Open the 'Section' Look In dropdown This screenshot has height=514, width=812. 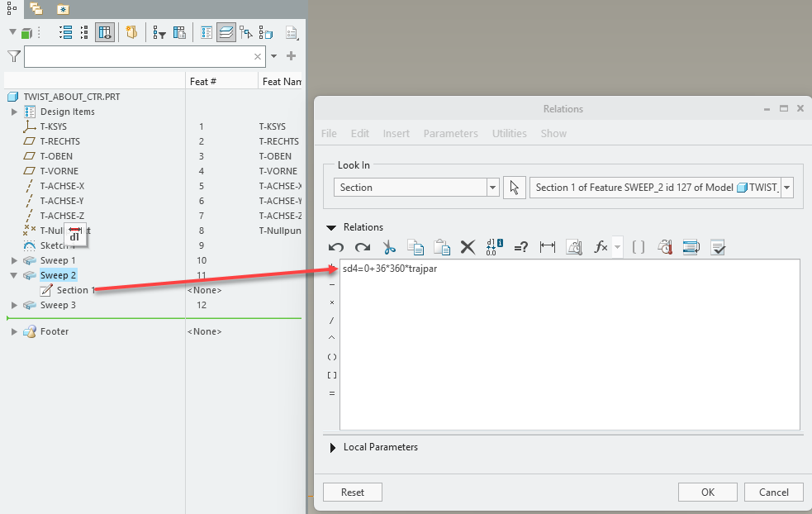click(x=493, y=188)
